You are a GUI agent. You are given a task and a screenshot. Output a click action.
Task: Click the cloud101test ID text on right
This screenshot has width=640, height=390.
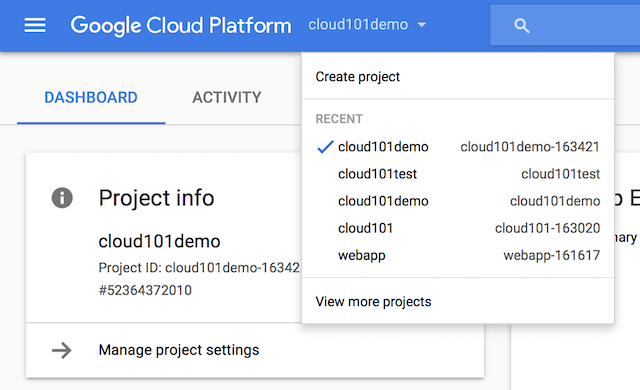coord(560,174)
